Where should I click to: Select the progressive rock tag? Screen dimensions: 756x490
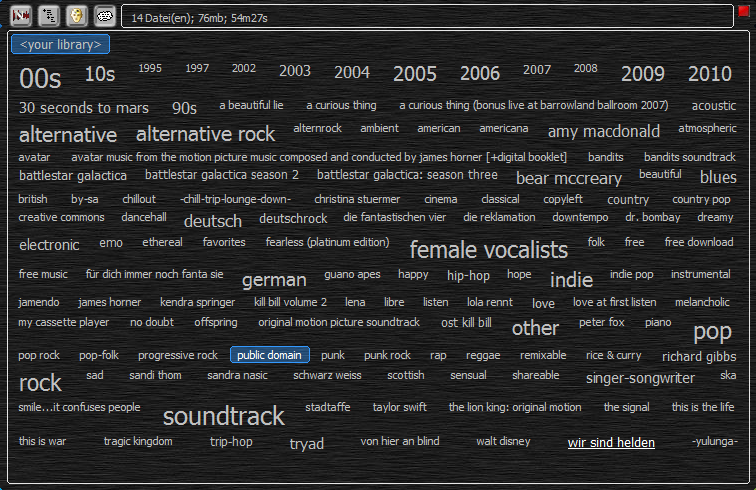coord(177,355)
